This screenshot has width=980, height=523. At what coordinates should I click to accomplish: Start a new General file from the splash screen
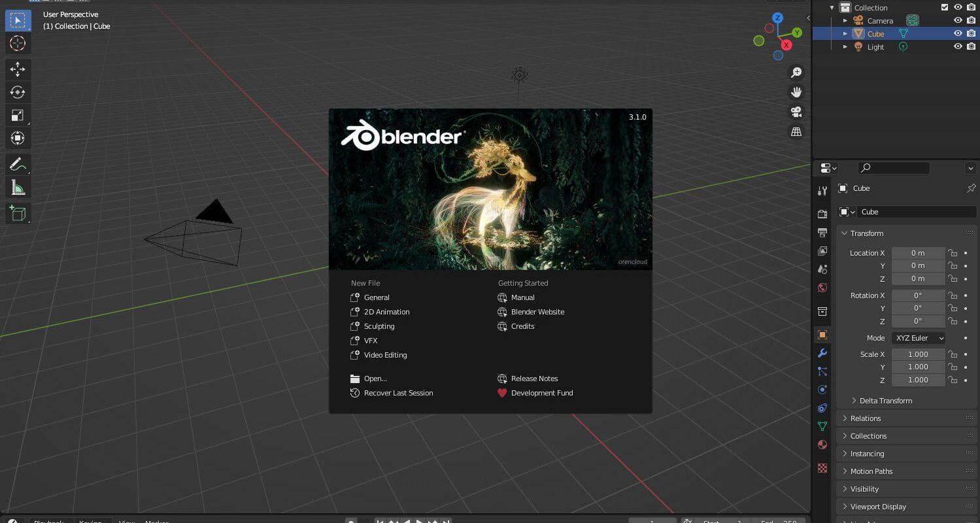(x=377, y=297)
